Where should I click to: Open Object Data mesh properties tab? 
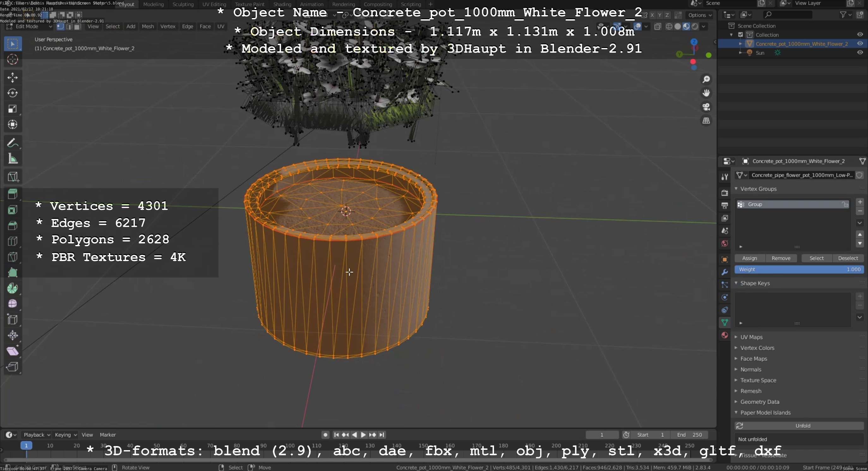(x=725, y=322)
